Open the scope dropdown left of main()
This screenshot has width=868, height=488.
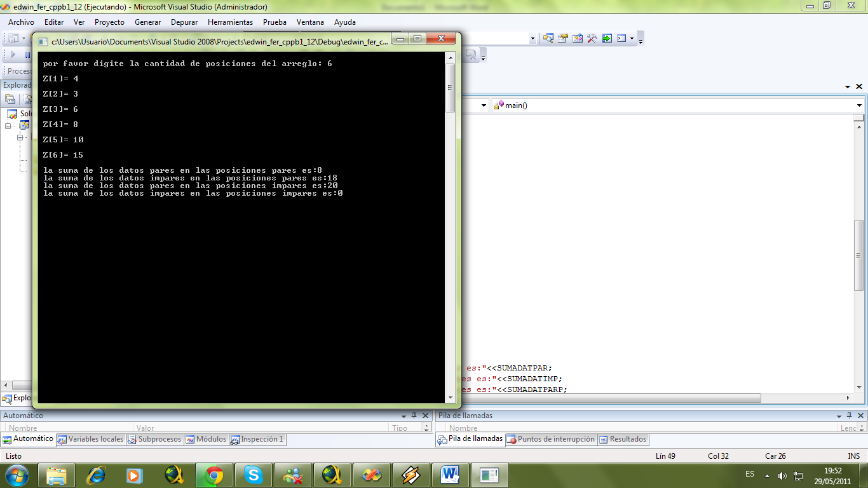tap(484, 105)
